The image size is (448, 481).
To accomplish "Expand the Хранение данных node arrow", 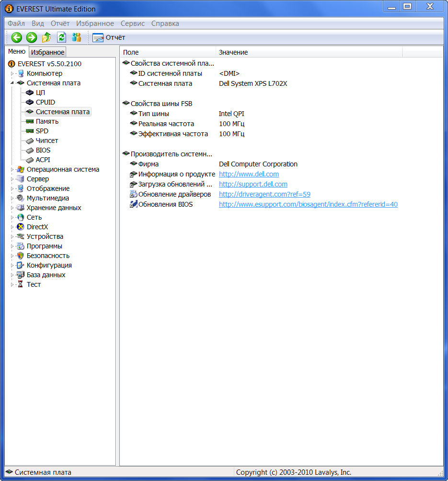I will 12,208.
